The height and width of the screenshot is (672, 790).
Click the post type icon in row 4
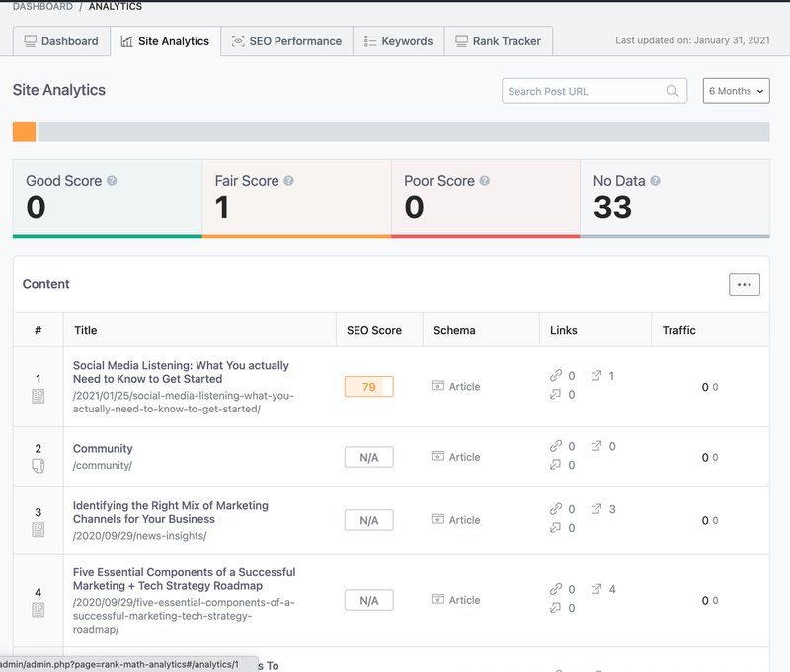[x=39, y=610]
